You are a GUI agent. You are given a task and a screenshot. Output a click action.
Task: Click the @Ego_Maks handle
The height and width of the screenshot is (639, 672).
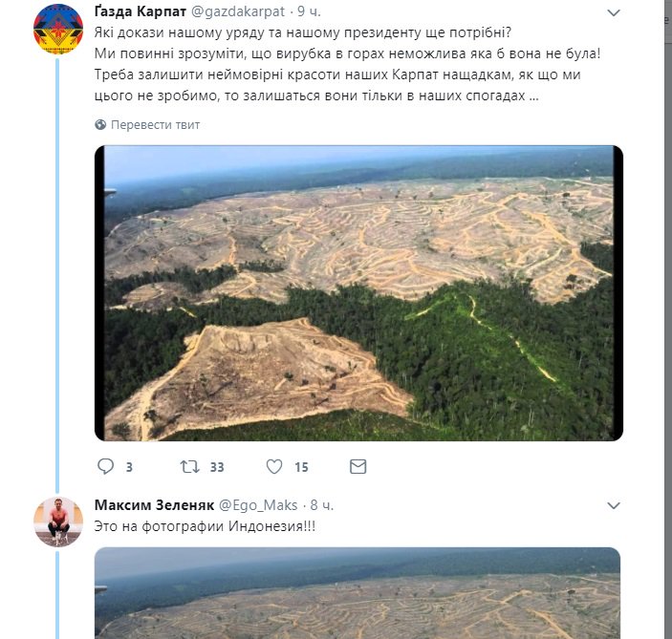point(258,504)
